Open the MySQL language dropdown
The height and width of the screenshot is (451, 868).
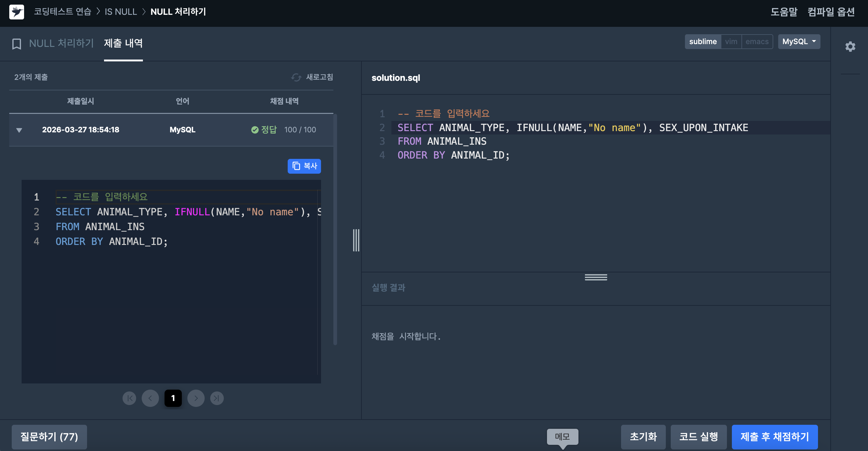pyautogui.click(x=799, y=42)
